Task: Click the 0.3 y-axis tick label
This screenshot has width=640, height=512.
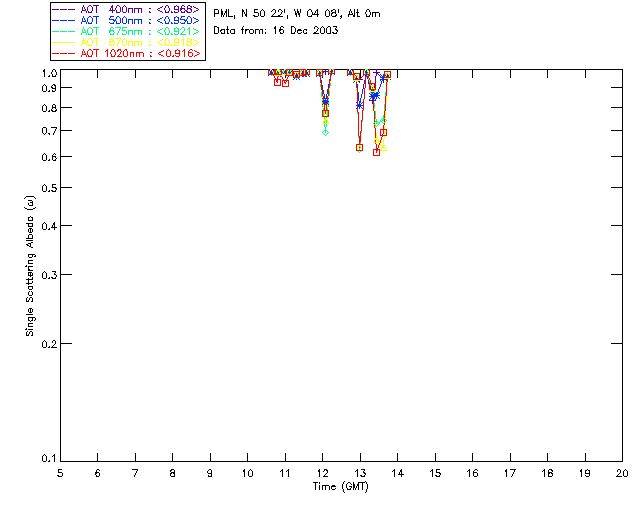Action: click(49, 275)
